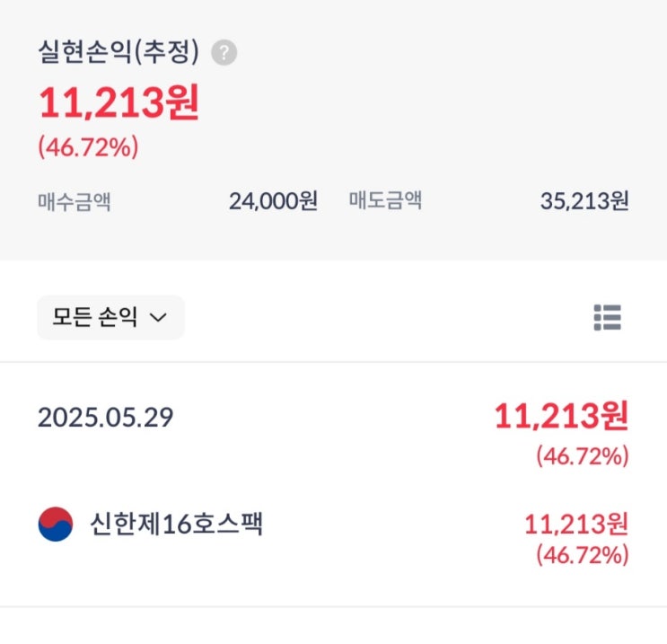Click the Korean flag icon
This screenshot has width=667, height=644.
point(56,524)
